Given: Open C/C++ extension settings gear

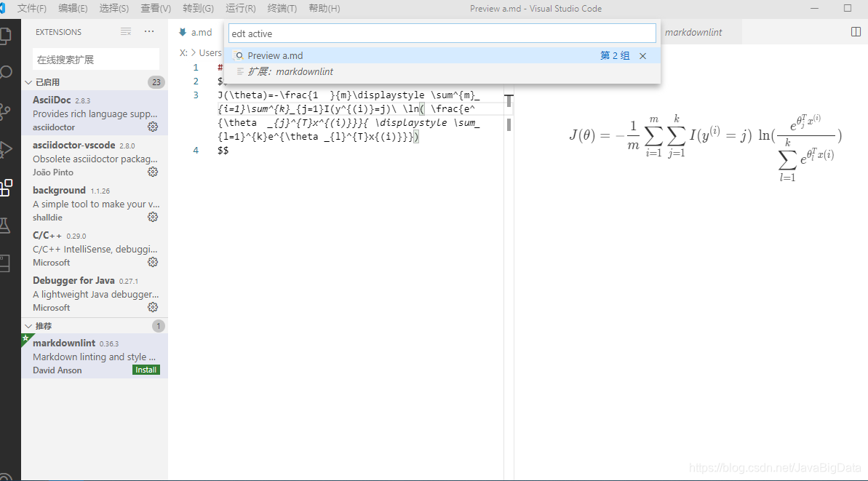Looking at the screenshot, I should click(x=153, y=263).
